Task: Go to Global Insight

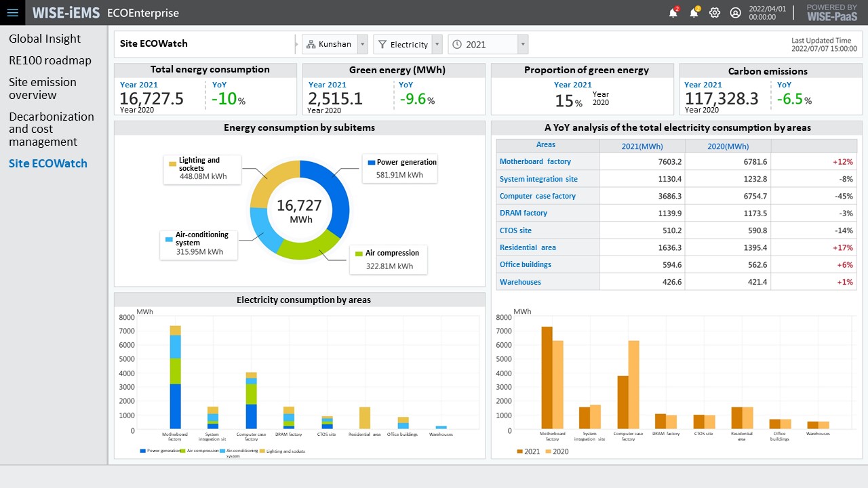Action: (45, 39)
